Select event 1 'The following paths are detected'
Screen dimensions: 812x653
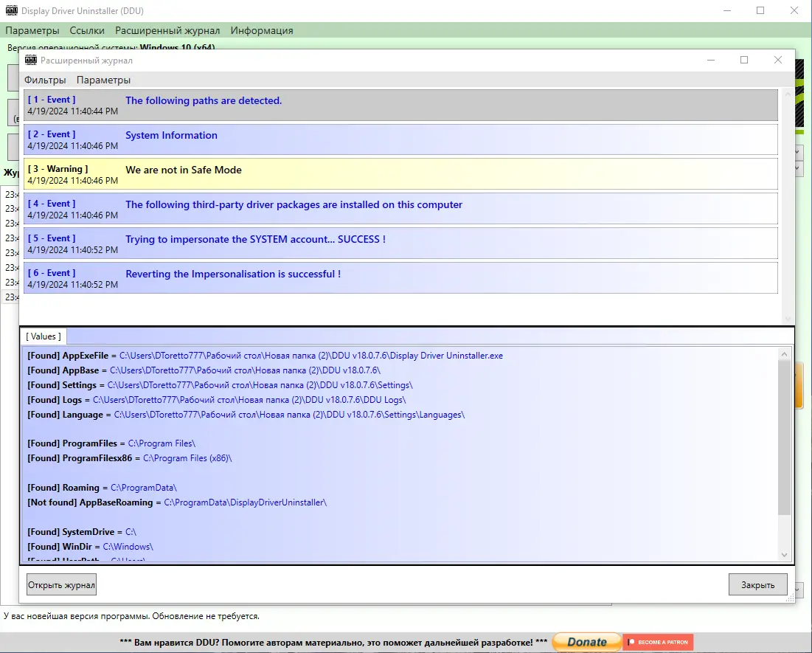(400, 106)
